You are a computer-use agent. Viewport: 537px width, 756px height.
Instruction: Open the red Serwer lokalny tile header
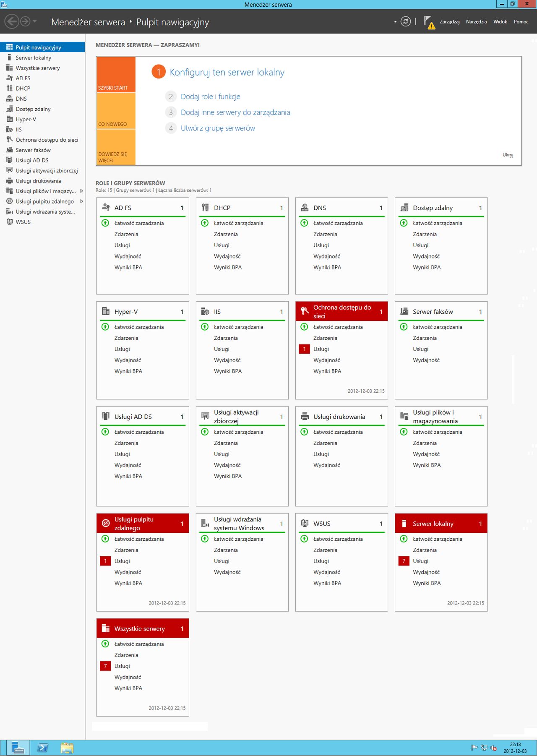[441, 523]
